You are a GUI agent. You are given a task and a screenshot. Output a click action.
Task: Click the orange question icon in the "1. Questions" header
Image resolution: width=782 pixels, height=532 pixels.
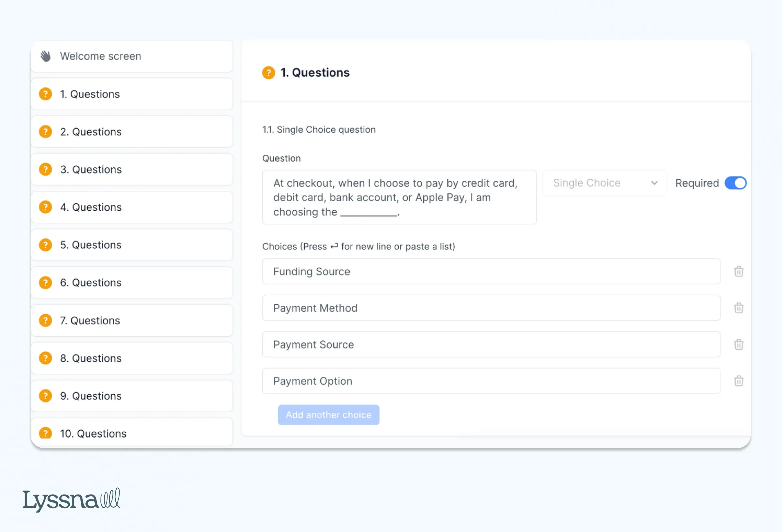[x=268, y=73]
